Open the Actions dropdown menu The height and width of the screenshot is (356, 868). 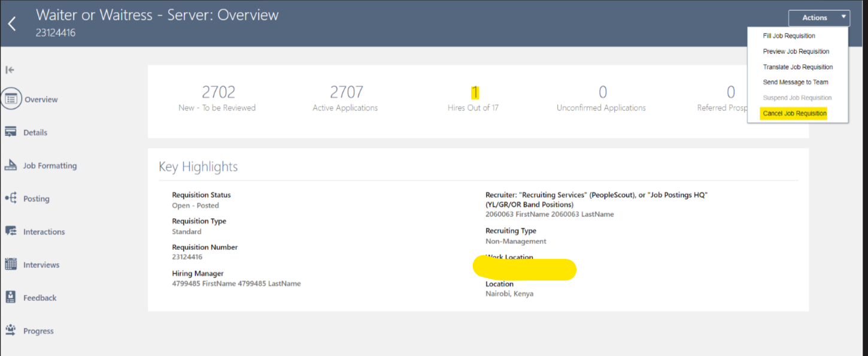tap(819, 17)
